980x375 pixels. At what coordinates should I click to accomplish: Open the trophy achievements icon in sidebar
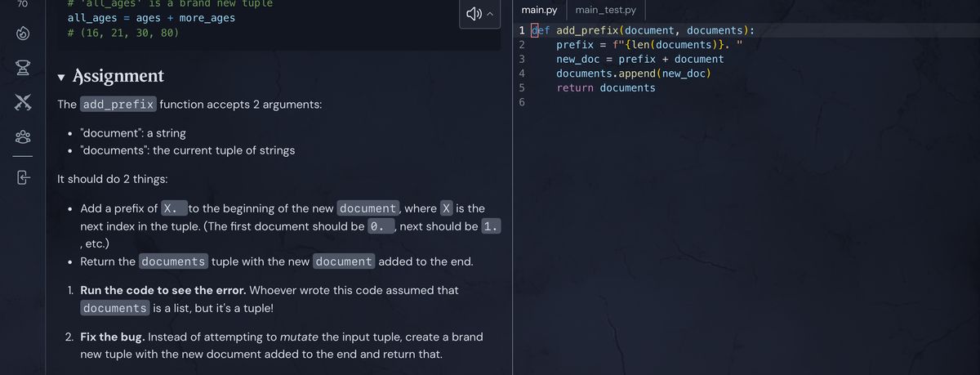(x=22, y=67)
